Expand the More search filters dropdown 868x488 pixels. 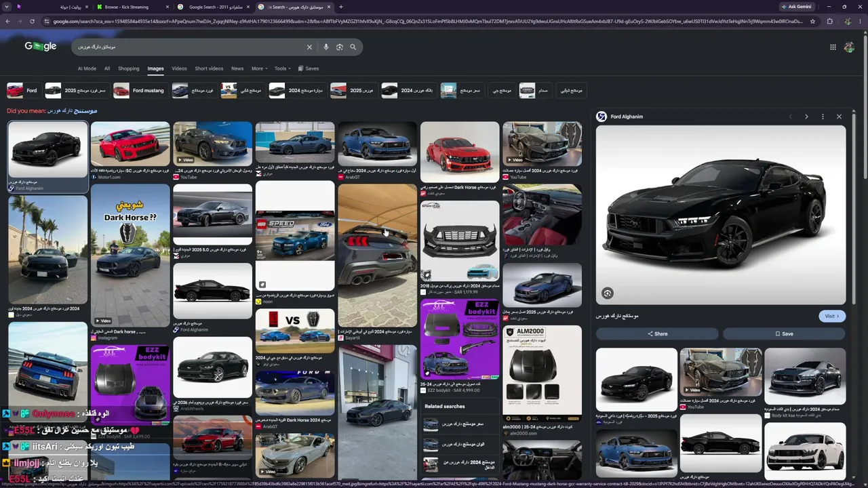pos(259,68)
